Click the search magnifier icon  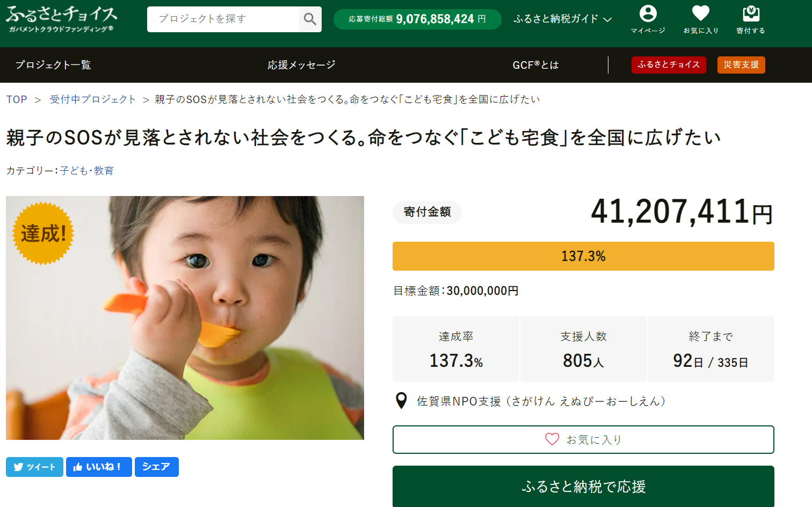310,19
